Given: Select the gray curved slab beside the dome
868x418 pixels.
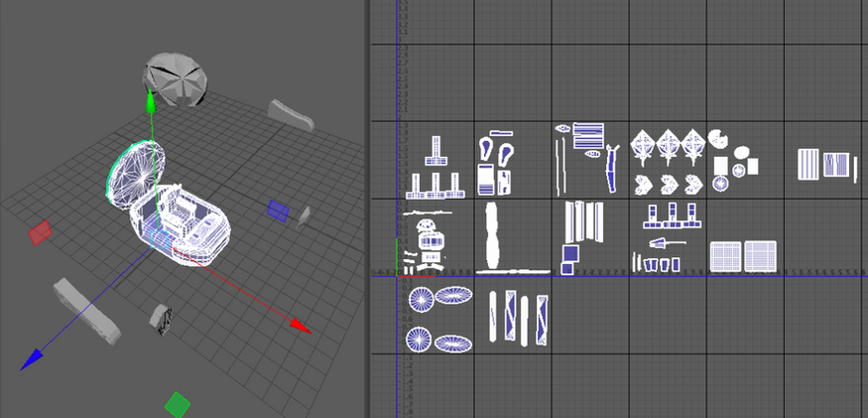Looking at the screenshot, I should pos(292,115).
